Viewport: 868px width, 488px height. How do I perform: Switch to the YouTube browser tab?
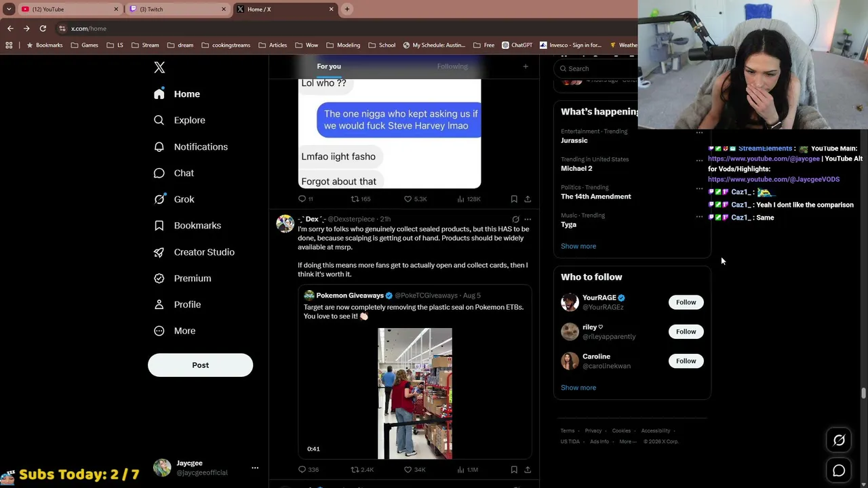pyautogui.click(x=68, y=9)
